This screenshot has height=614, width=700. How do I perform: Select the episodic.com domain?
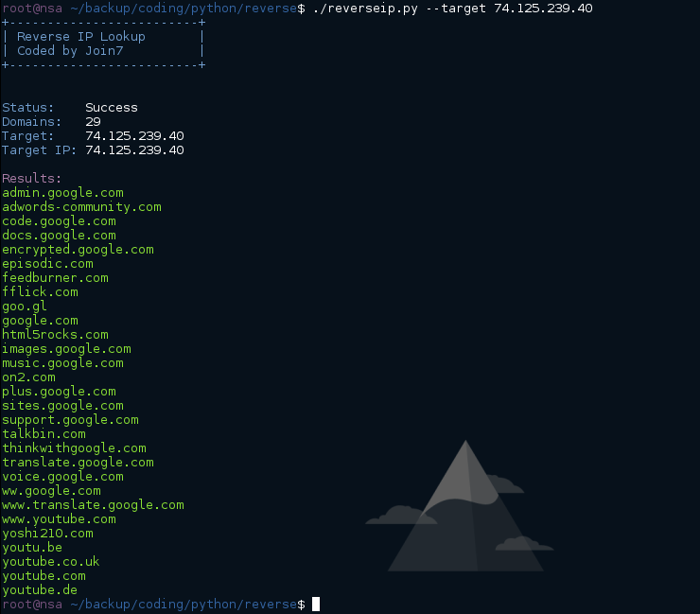(x=47, y=264)
